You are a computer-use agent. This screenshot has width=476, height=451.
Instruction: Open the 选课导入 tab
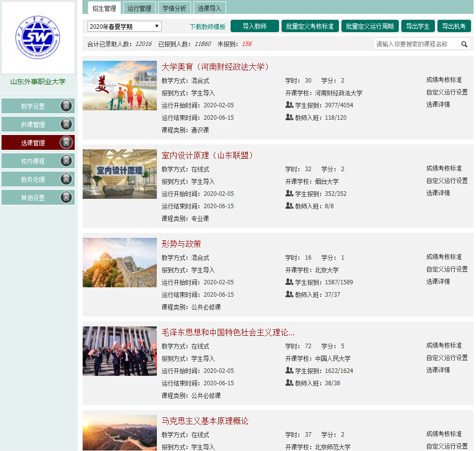[x=209, y=8]
